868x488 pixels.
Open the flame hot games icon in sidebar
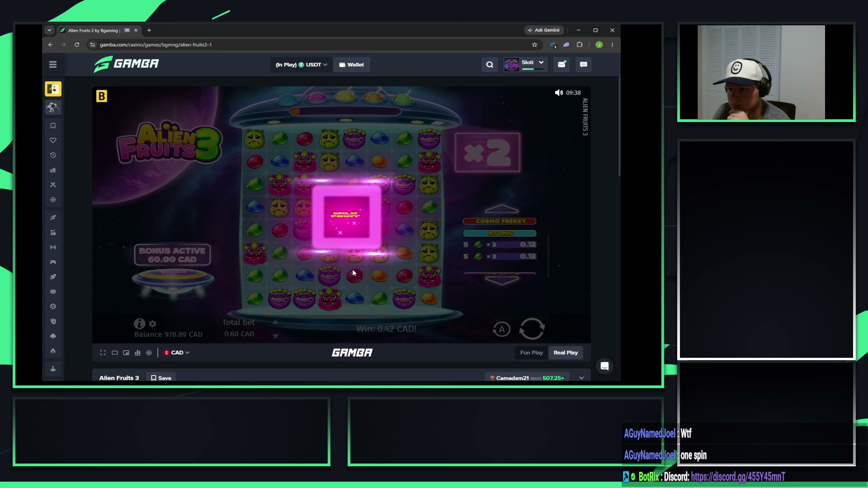click(53, 351)
